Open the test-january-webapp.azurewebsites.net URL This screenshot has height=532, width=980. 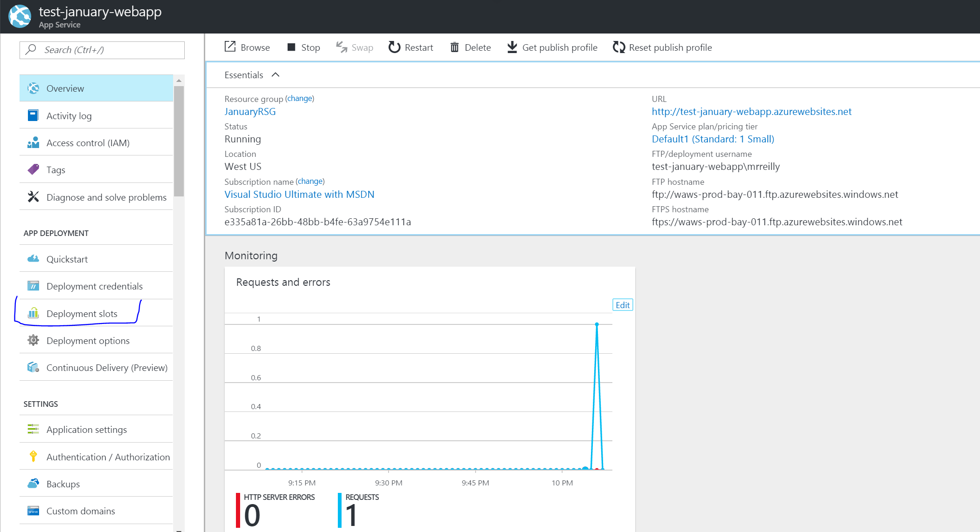point(752,111)
